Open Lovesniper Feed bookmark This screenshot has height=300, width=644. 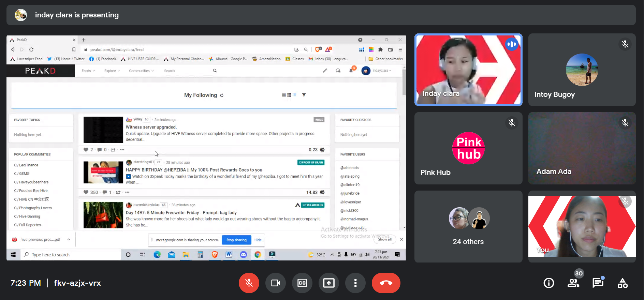coord(26,59)
